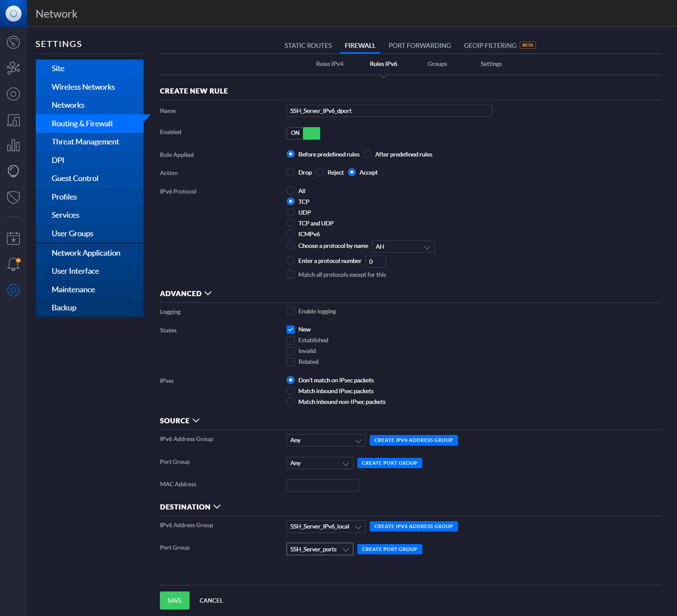677x616 pixels.
Task: Open the Threat Management shield icon
Action: tap(13, 197)
